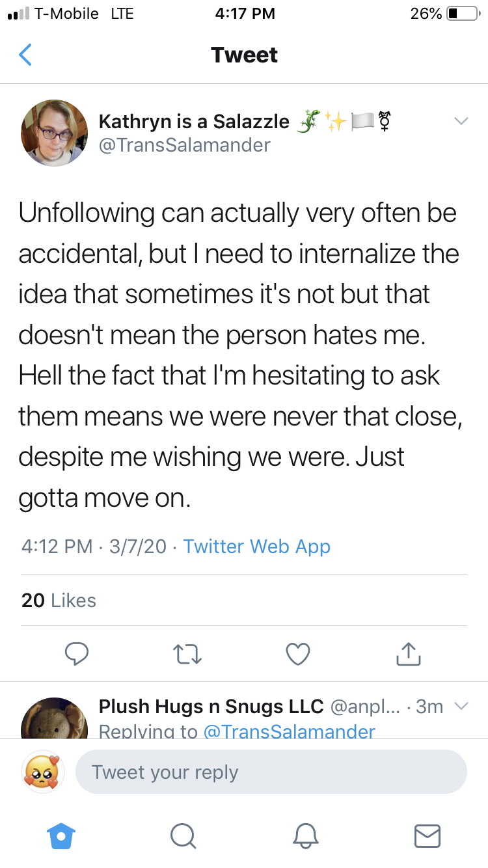Image resolution: width=488 pixels, height=868 pixels.
Task: Open Notifications bell icon
Action: point(306,835)
